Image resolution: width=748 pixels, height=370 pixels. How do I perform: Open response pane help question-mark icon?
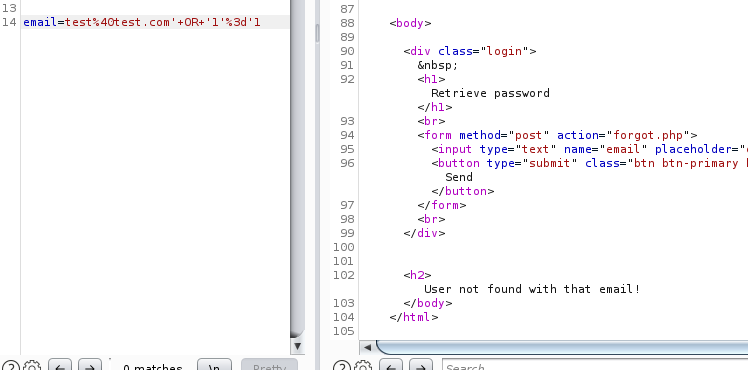[342, 367]
